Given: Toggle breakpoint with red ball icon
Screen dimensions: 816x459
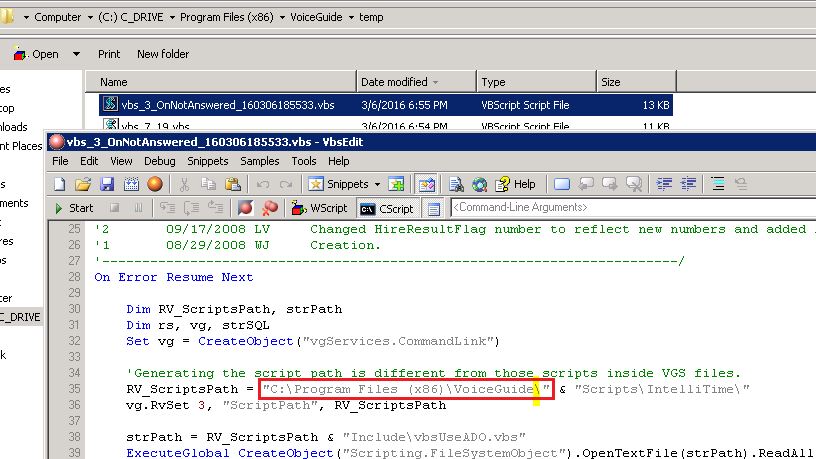Looking at the screenshot, I should [245, 208].
